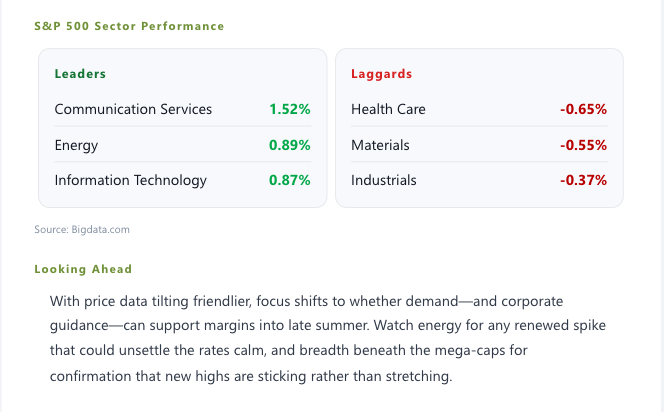Click the 1.52% gain value
Screen dimensions: 664x412
pyautogui.click(x=290, y=109)
